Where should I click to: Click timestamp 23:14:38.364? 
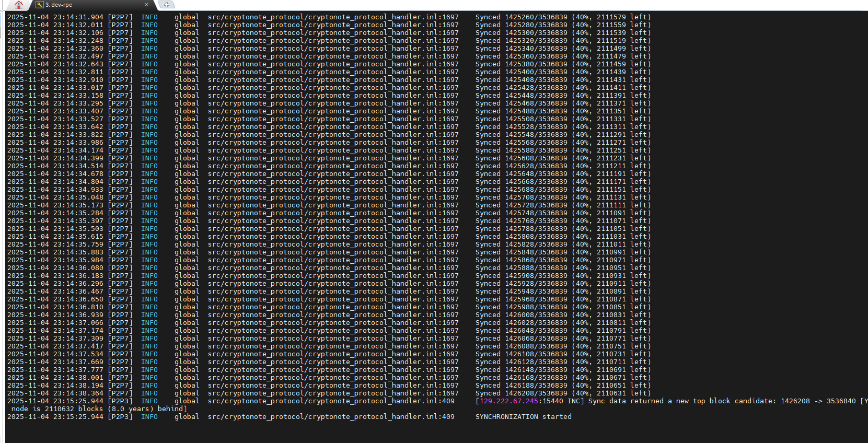point(78,393)
